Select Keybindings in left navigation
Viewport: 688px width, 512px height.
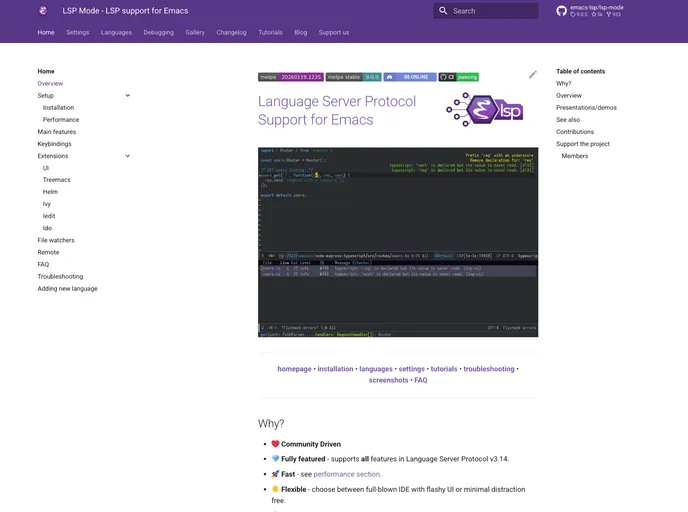click(55, 144)
